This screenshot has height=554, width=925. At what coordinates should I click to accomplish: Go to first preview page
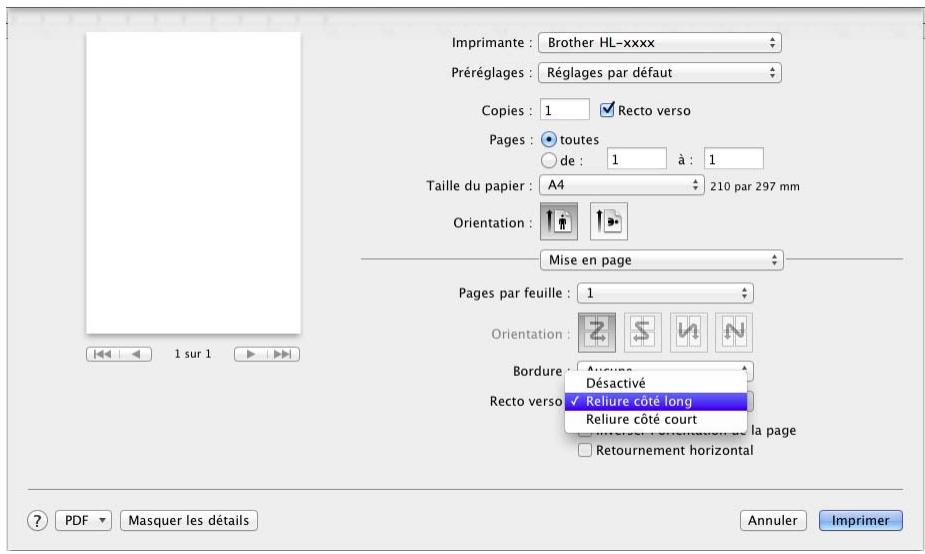pyautogui.click(x=103, y=354)
